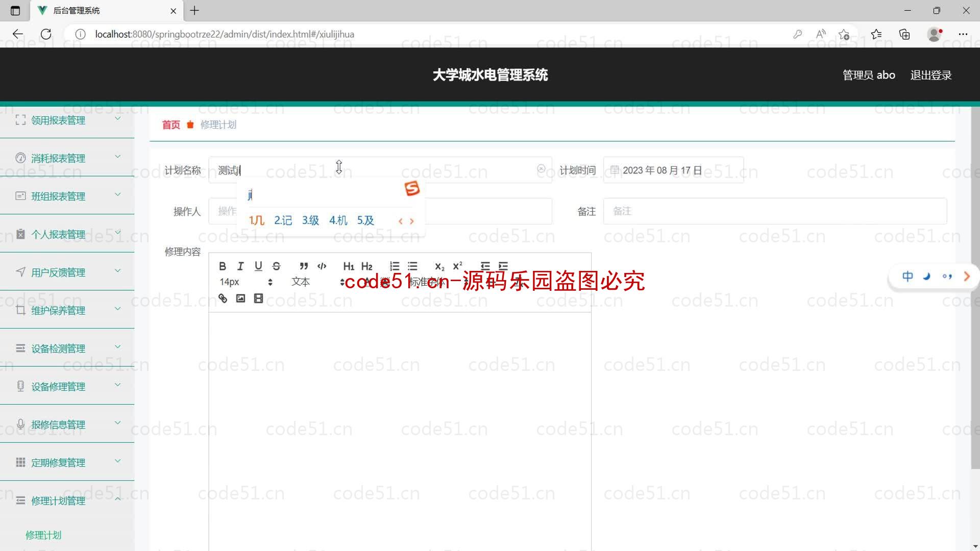Viewport: 980px width, 551px height.
Task: Insert a hyperlink in editor
Action: 223,298
